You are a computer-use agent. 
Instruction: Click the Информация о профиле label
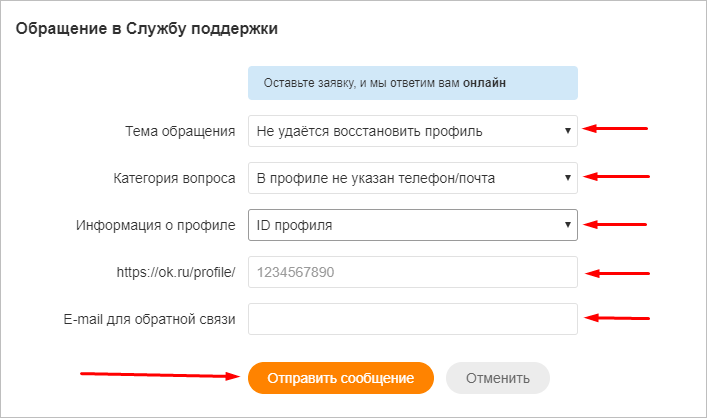155,225
